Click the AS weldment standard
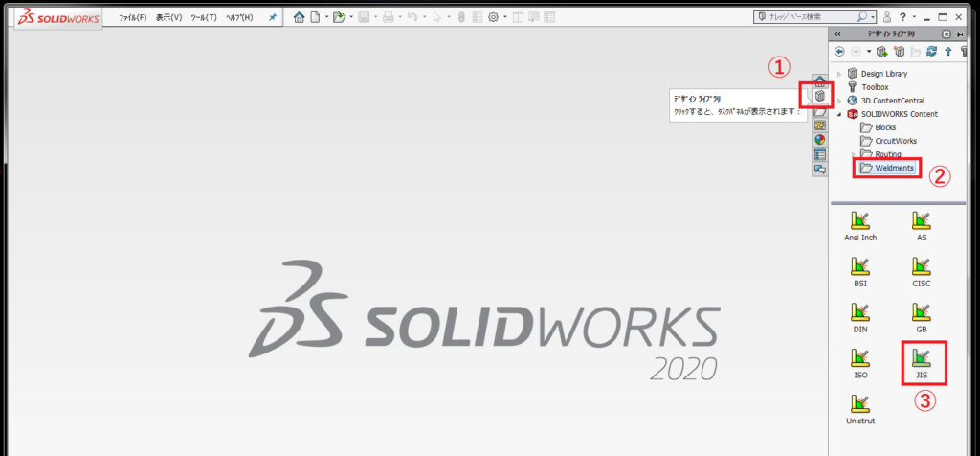The image size is (980, 456). pyautogui.click(x=922, y=226)
